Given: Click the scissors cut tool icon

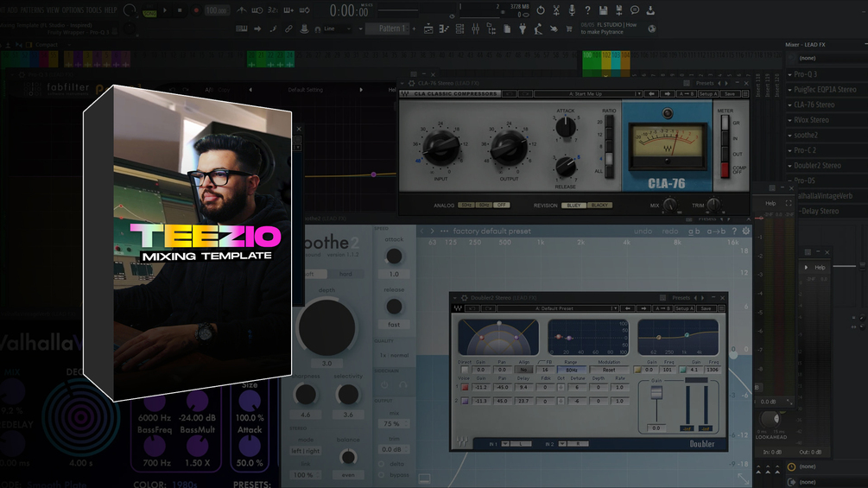Looking at the screenshot, I should [x=556, y=10].
